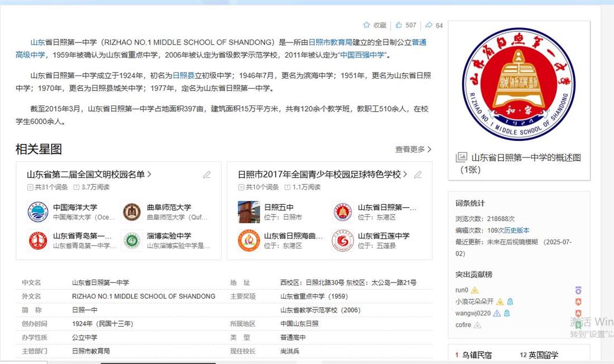Image resolution: width=614 pixels, height=364 pixels.
Task: Open the 日照县 link
Action: coord(183,75)
